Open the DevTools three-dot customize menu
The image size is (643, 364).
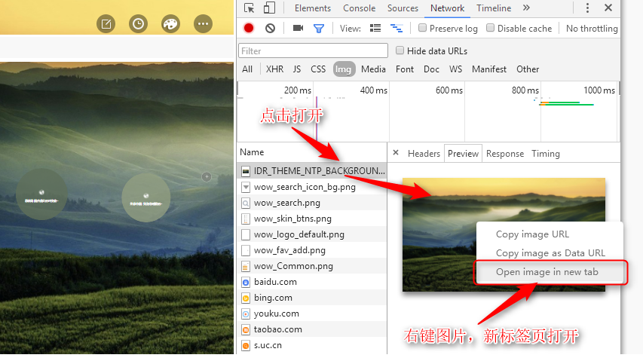(587, 8)
